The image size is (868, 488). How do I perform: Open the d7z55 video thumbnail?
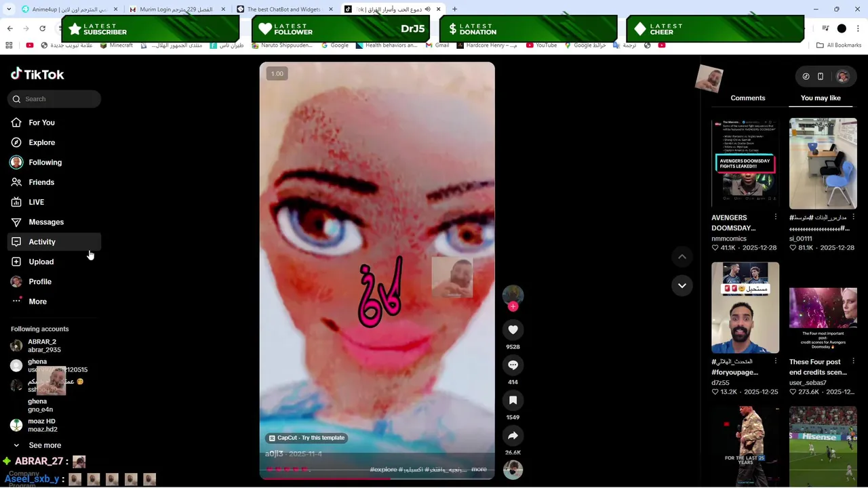745,308
